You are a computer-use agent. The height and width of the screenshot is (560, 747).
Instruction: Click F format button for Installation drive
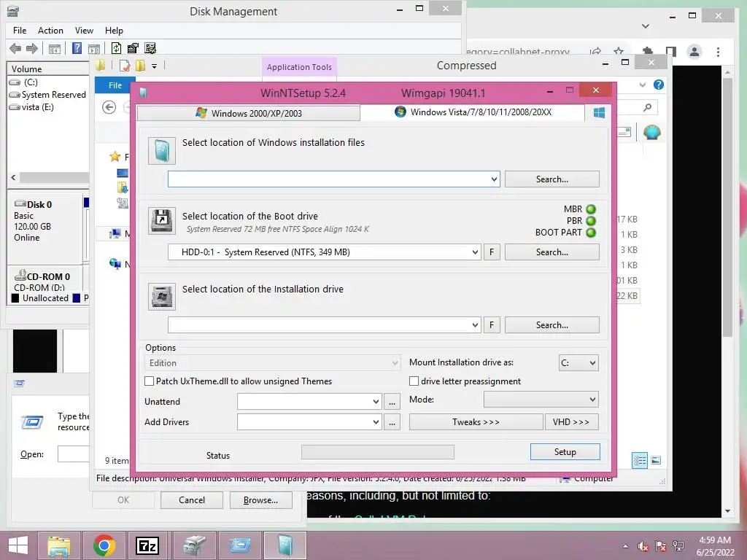pos(492,324)
